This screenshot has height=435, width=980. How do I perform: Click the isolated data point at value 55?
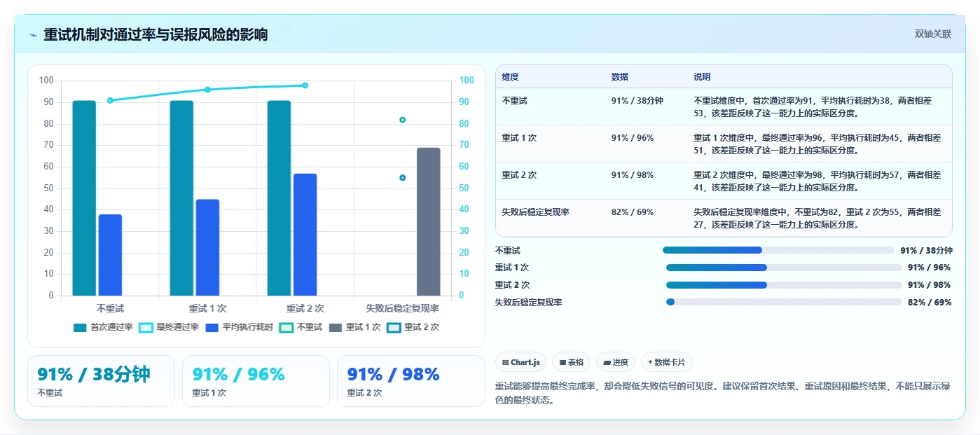point(403,178)
